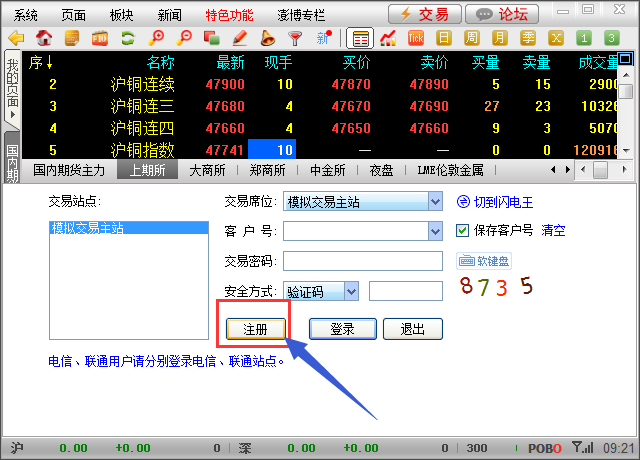Viewport: 640px width, 460px height.
Task: Open the 特色功能 menu
Action: [x=230, y=14]
